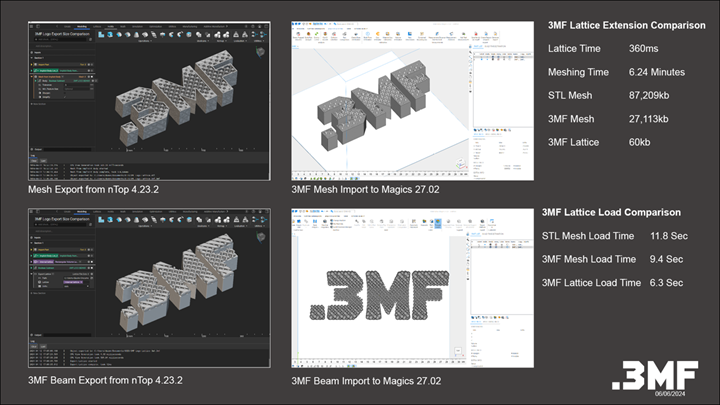This screenshot has height=405, width=720.
Task: Select Lattices tab in Mesh Export nTop window
Action: (97, 27)
